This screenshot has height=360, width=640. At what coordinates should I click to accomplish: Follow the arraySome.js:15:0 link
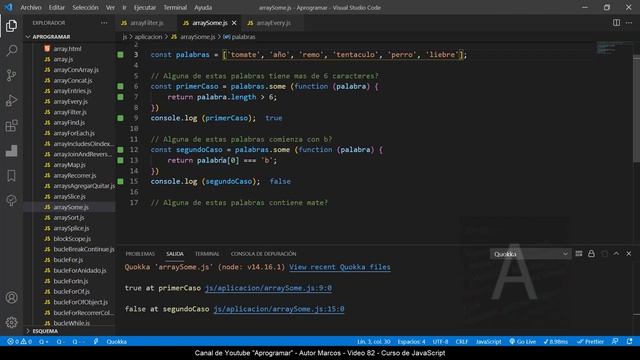tap(279, 309)
